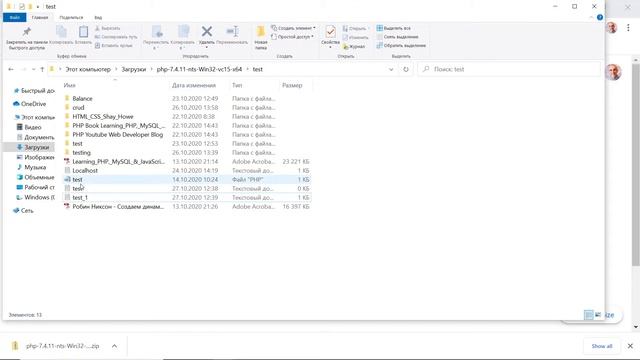Image resolution: width=640 pixels, height=360 pixels.
Task: Click the Copy to ribbon icon
Action: [183, 32]
